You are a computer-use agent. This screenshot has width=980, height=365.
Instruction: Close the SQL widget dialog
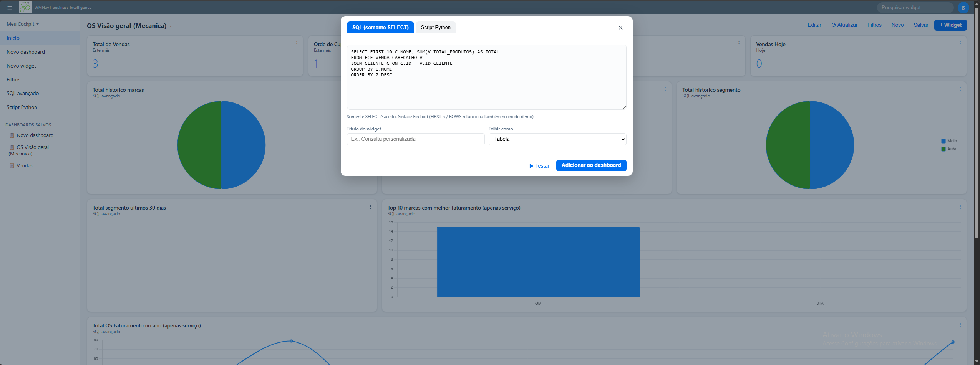[620, 28]
